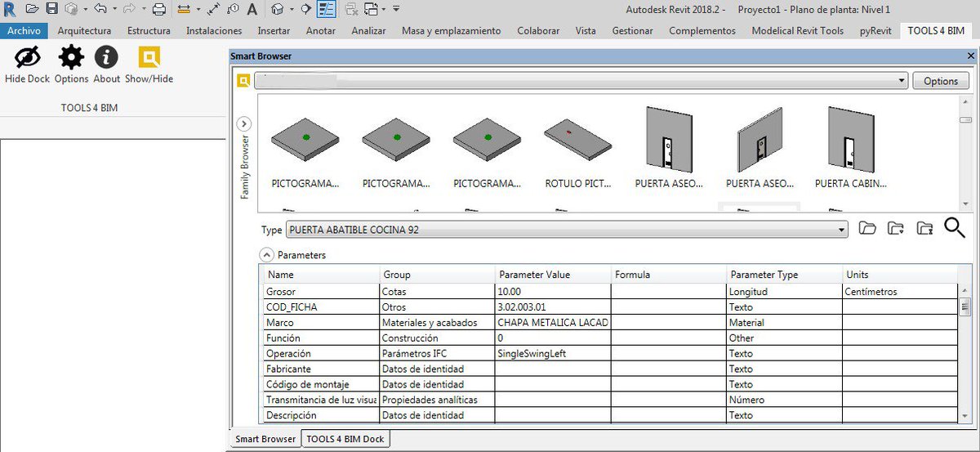Open the Redo history dropdown arrow

pos(143,9)
